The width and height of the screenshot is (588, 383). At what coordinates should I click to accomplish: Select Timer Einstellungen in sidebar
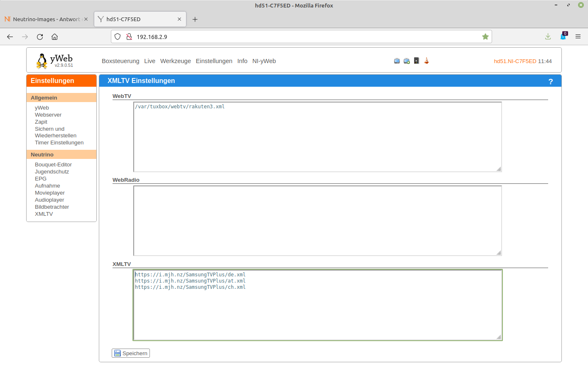click(x=59, y=143)
